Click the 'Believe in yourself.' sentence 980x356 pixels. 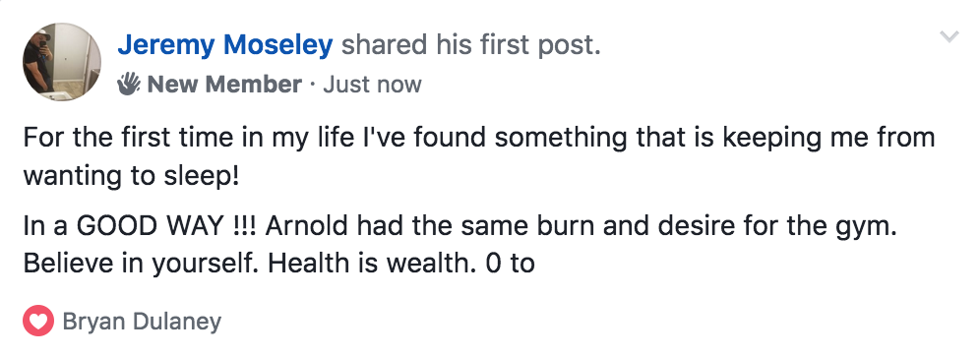click(x=142, y=264)
